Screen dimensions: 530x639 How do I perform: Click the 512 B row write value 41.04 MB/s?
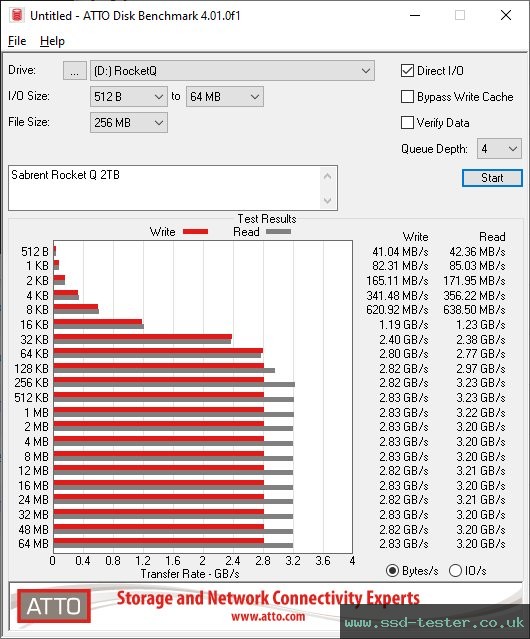coord(400,251)
